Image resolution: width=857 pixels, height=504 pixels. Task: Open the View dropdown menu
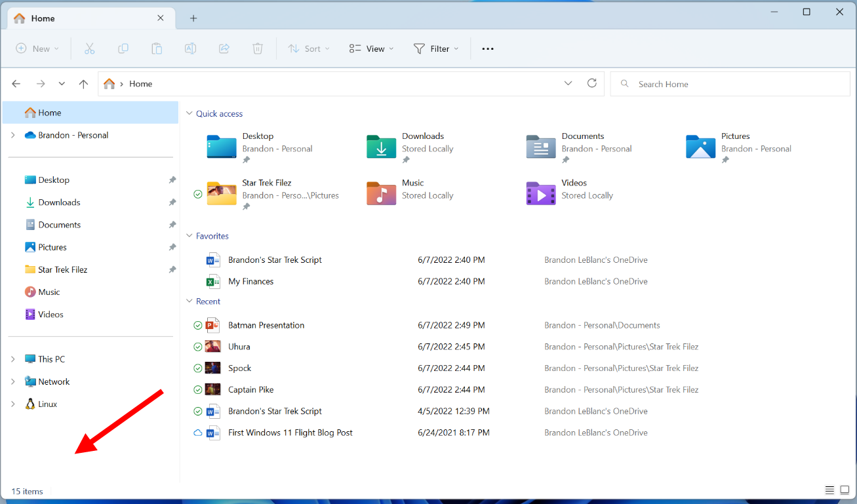[x=372, y=48]
